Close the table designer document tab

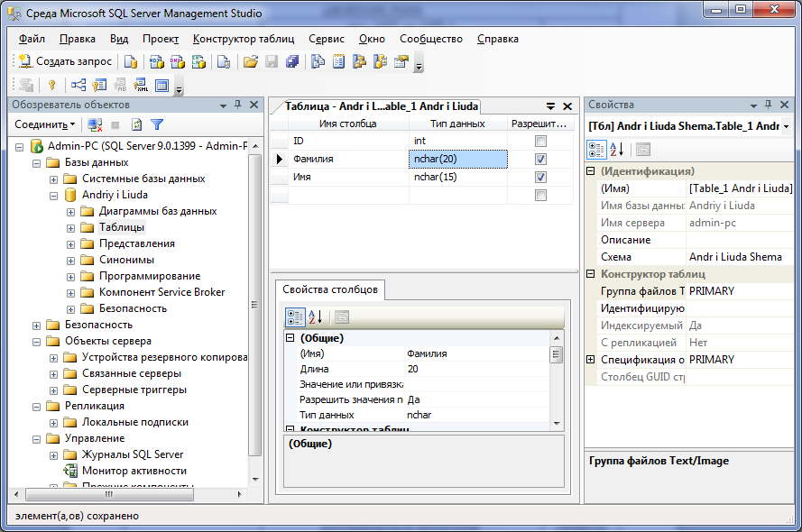(x=567, y=106)
